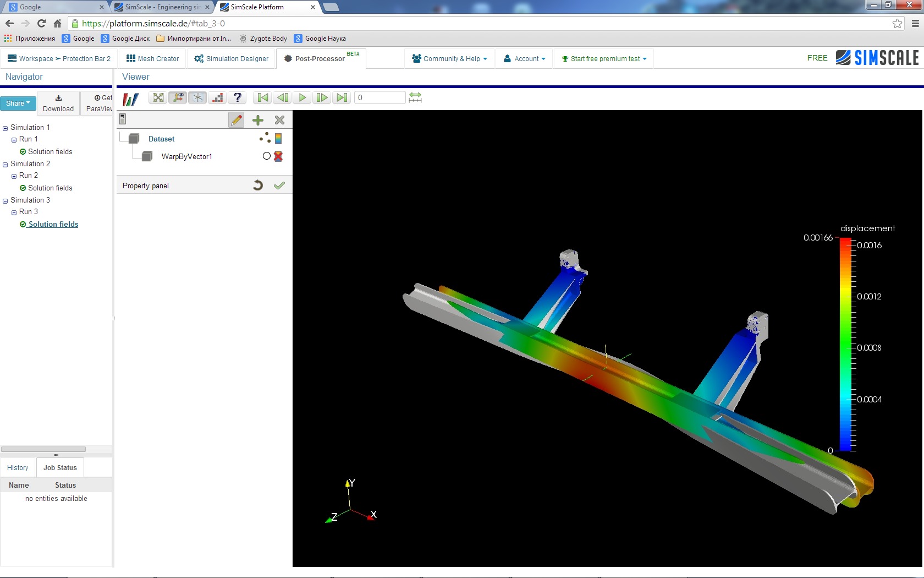Open Start free premium test dropdown
Screen dimensions: 924x578
point(604,59)
